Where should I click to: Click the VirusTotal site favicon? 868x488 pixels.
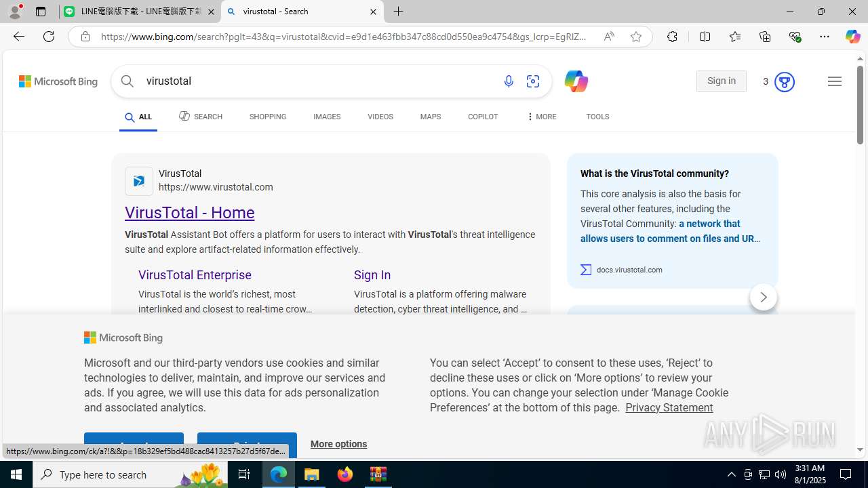click(x=139, y=181)
